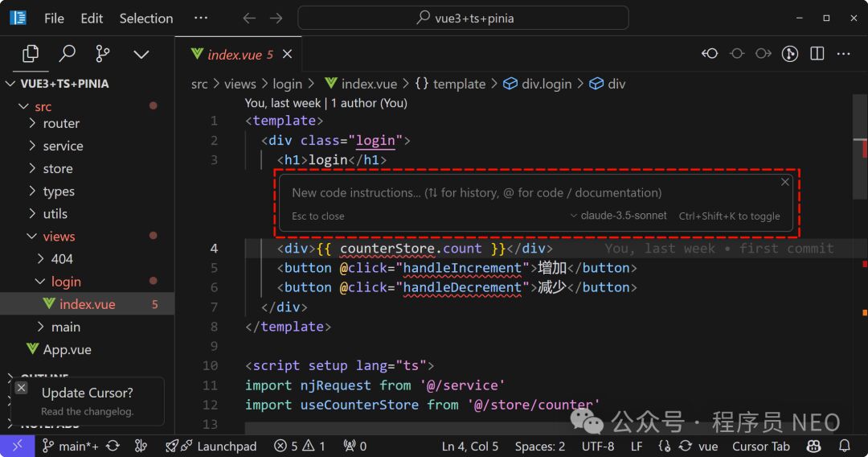Open the Search panel icon
The image size is (868, 457).
[x=68, y=54]
